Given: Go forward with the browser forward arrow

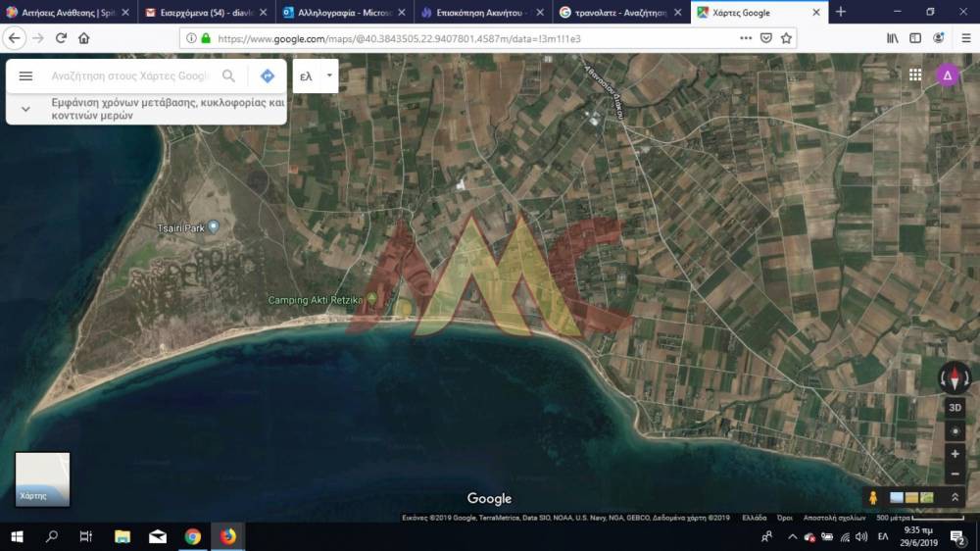Looking at the screenshot, I should pos(38,38).
